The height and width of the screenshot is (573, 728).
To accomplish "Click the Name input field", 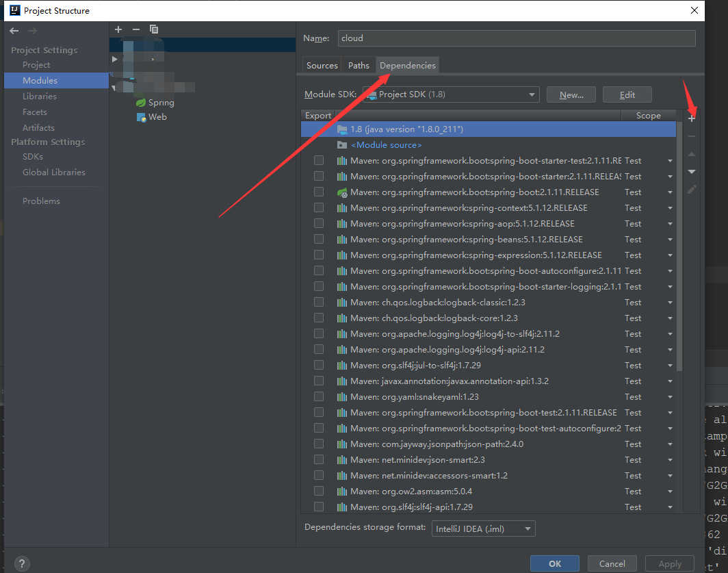I will click(517, 38).
